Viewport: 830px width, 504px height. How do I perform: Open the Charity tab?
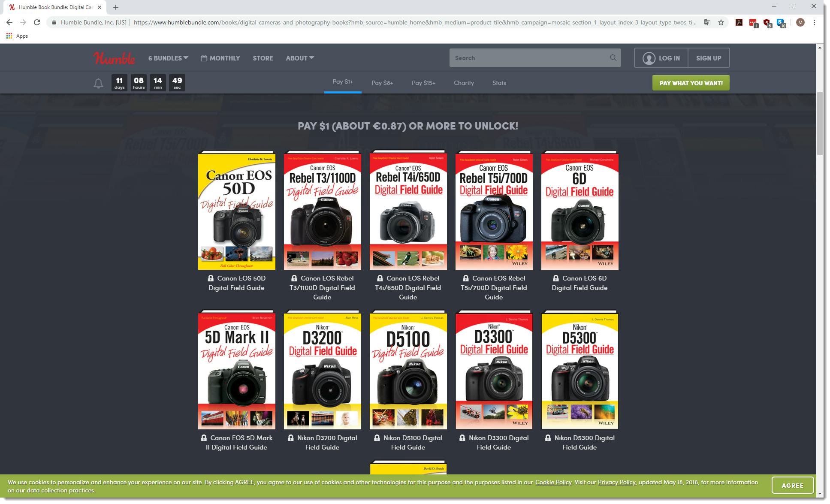coord(464,83)
